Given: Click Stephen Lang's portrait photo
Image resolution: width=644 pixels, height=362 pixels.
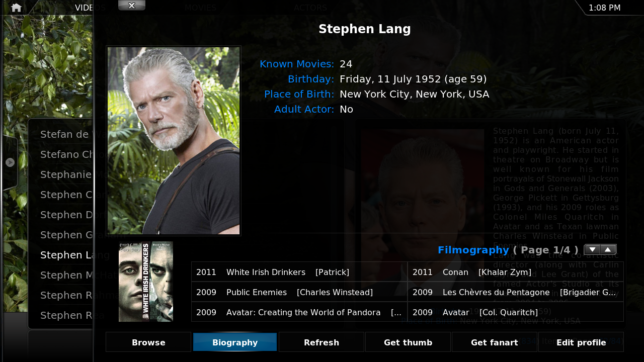Looking at the screenshot, I should point(174,141).
